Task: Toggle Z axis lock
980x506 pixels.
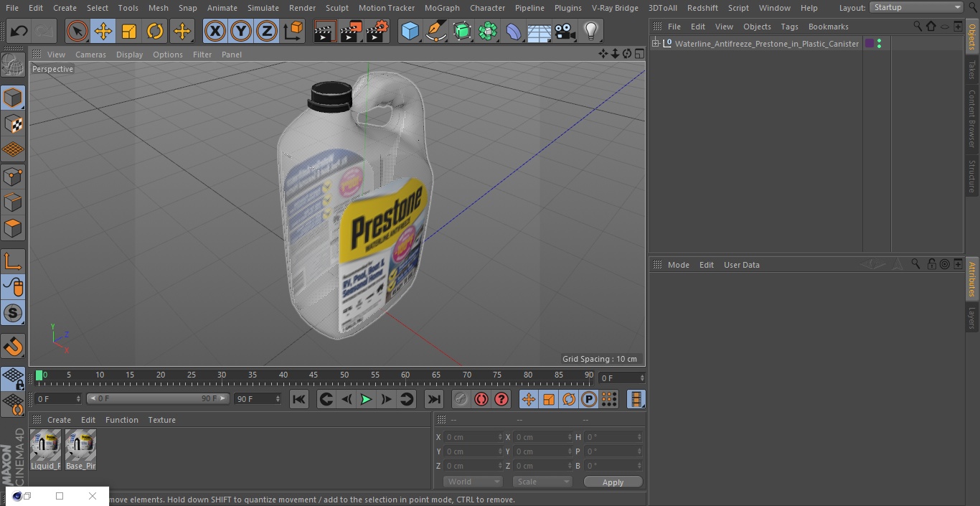Action: (267, 31)
